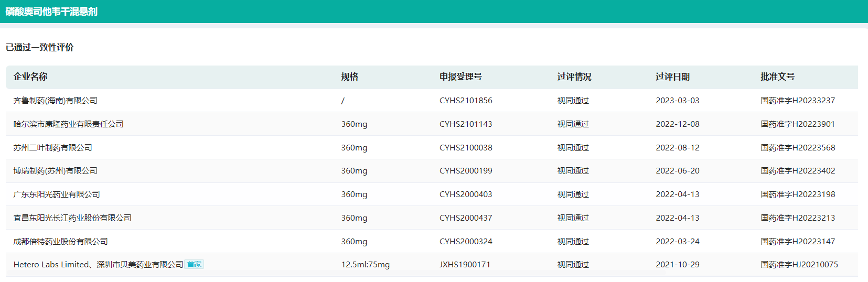Click the 批准文号 column header
The width and height of the screenshot is (868, 282).
tap(777, 77)
